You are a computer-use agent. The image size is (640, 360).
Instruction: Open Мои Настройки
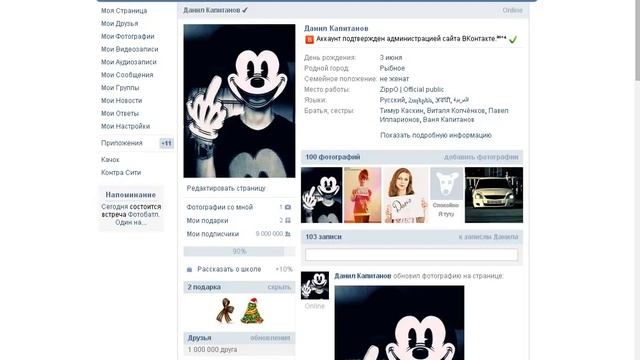coord(125,126)
